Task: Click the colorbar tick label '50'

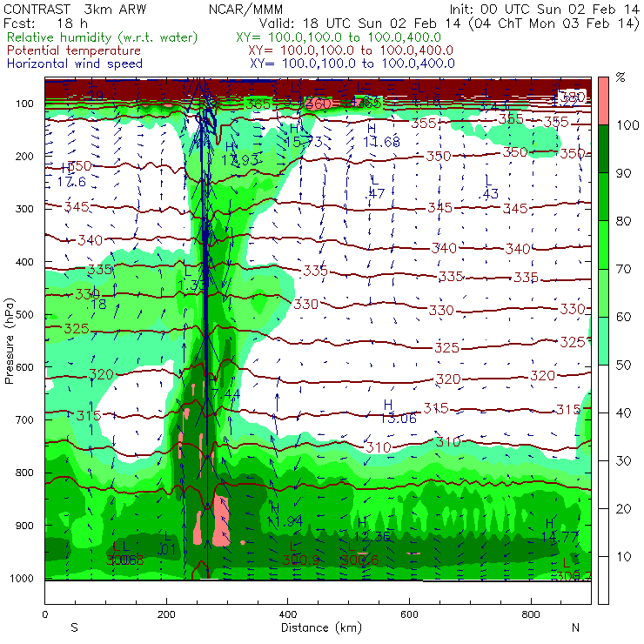Action: click(x=624, y=366)
